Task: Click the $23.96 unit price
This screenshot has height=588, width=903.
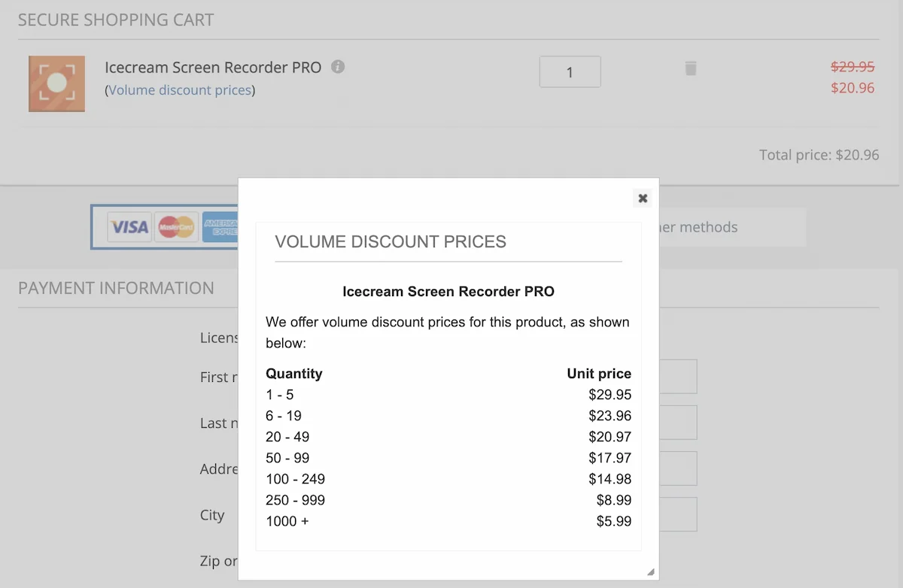Action: click(610, 416)
